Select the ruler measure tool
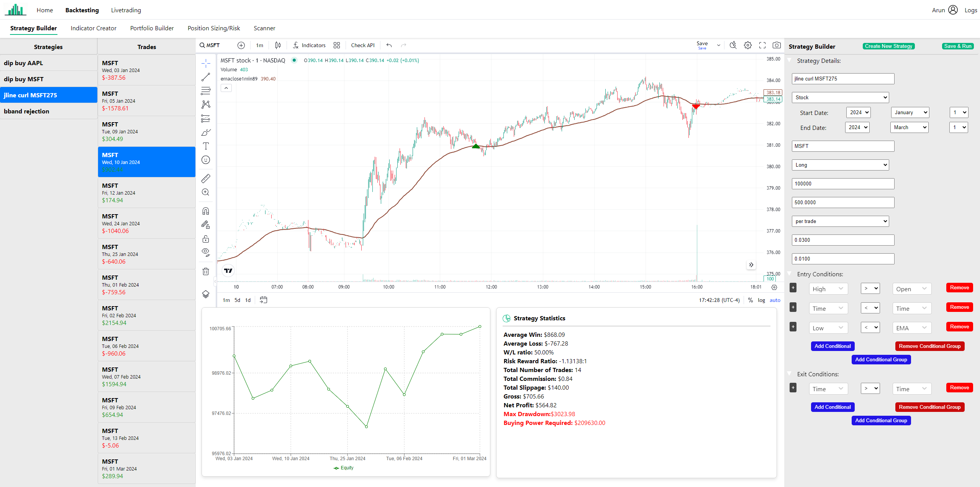 point(206,178)
